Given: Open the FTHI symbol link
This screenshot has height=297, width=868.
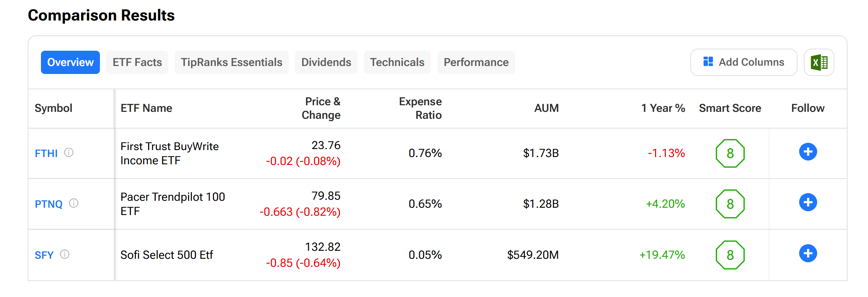Looking at the screenshot, I should coord(46,153).
